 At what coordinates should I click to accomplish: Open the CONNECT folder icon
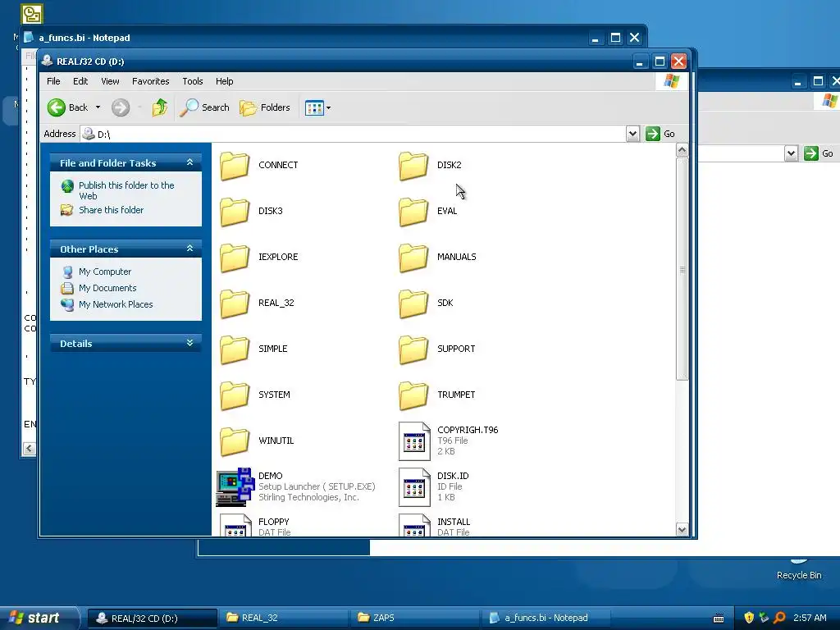[235, 166]
